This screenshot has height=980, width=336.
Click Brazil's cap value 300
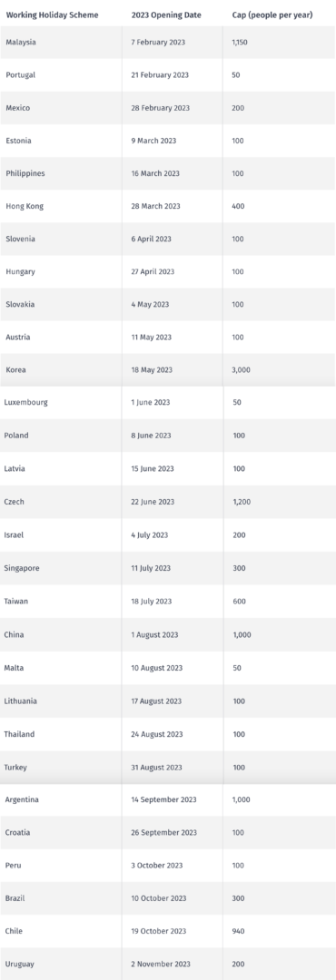(239, 898)
